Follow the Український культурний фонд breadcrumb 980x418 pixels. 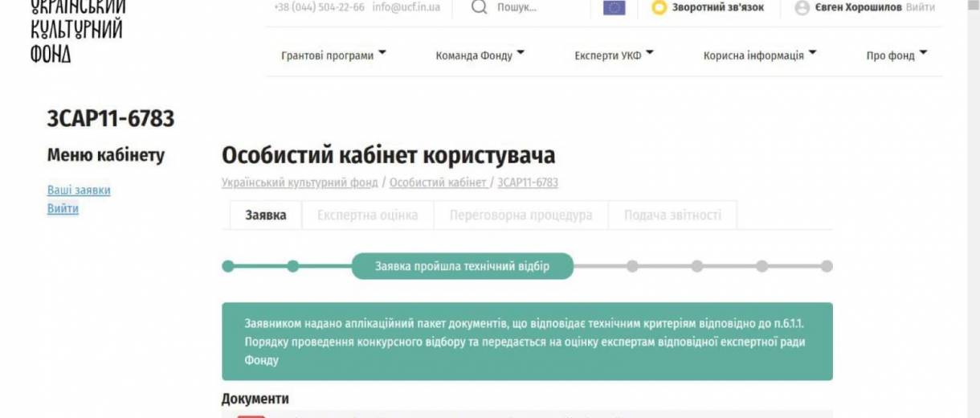coord(300,182)
